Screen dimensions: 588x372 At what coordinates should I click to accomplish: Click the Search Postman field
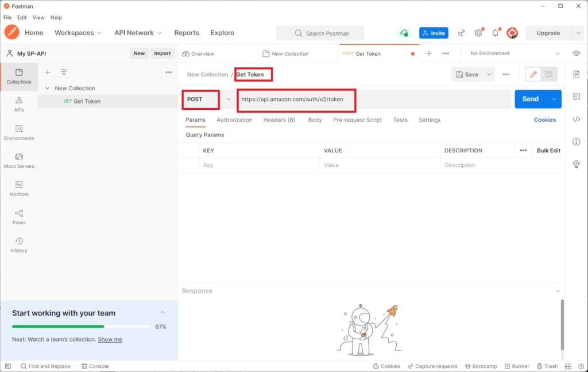pos(320,33)
